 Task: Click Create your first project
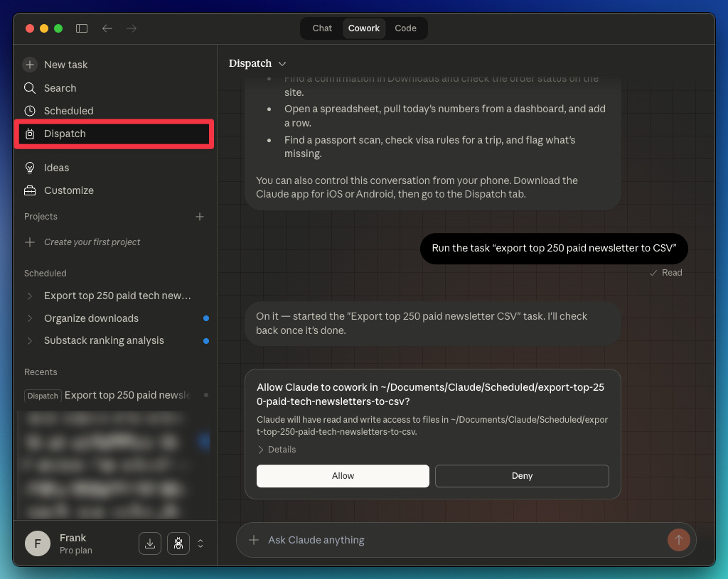coord(92,242)
